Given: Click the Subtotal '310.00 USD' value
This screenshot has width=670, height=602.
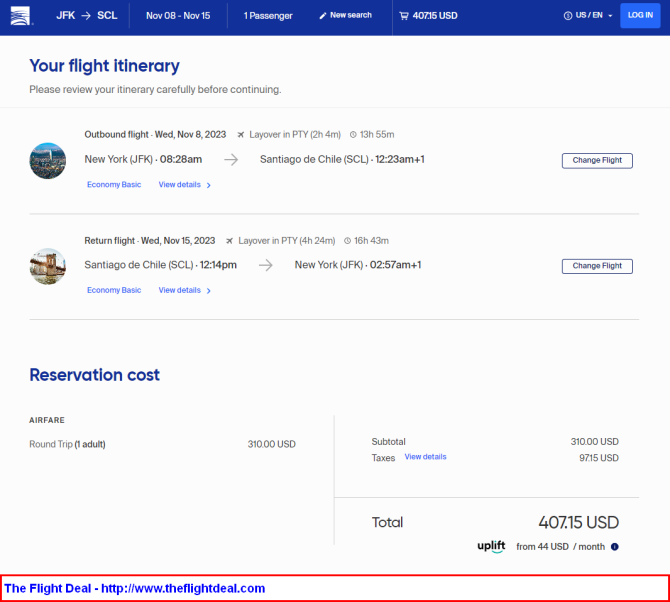Looking at the screenshot, I should [x=594, y=441].
